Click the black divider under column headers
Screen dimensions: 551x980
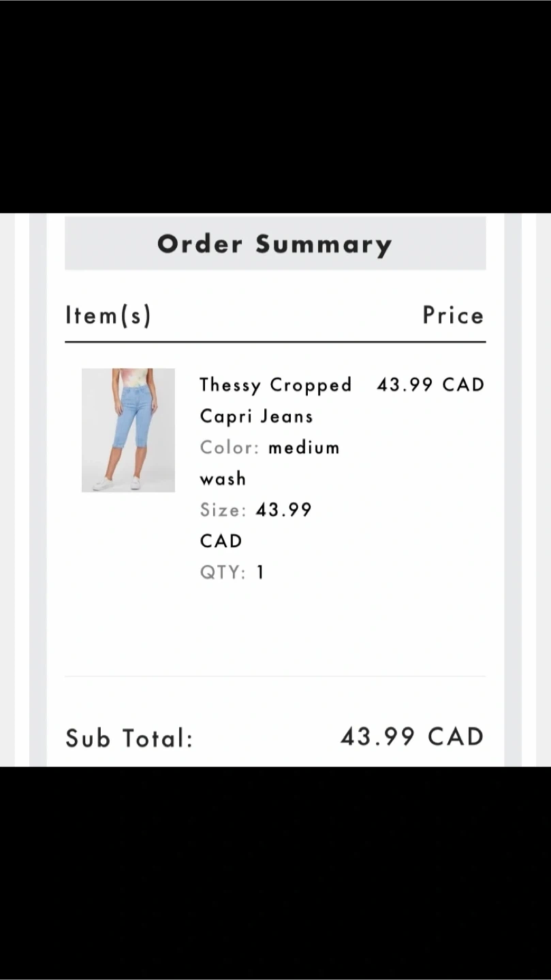(275, 342)
